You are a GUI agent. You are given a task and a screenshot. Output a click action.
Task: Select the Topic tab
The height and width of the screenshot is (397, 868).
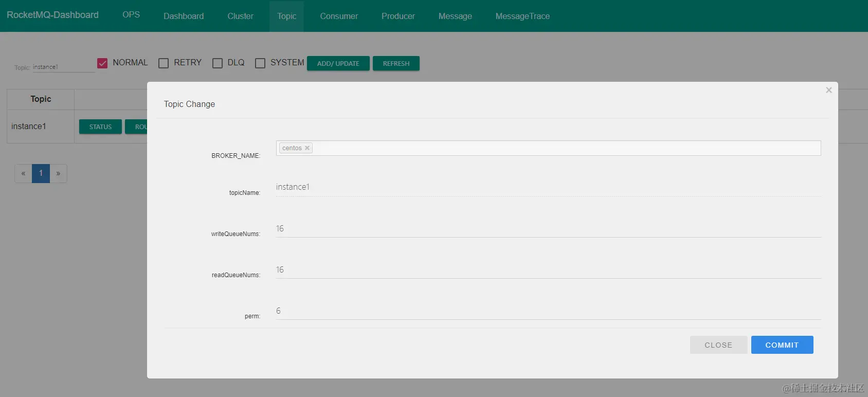click(286, 16)
